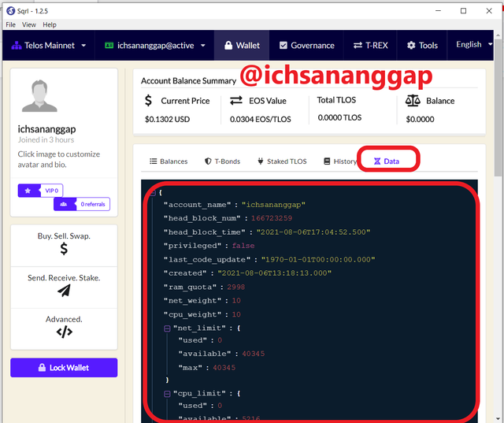The height and width of the screenshot is (423, 504).
Task: Click the 0.0304 EOS/TLOS value
Action: tap(261, 119)
